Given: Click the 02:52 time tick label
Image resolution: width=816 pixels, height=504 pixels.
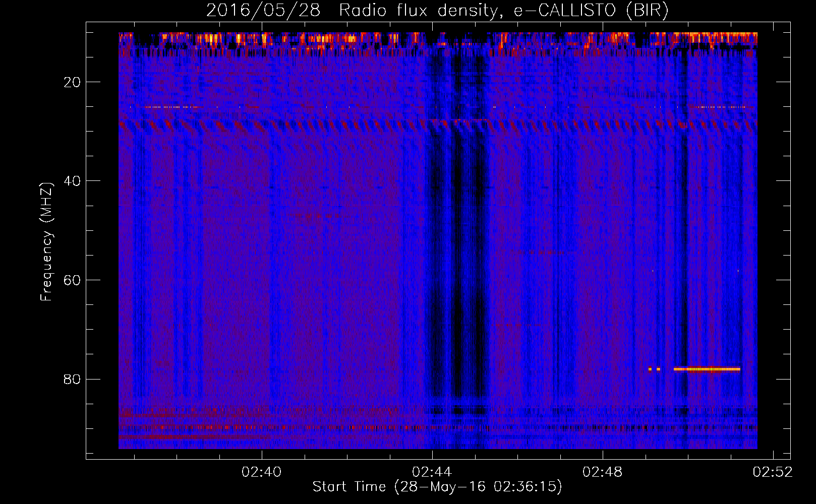Looking at the screenshot, I should point(773,472).
